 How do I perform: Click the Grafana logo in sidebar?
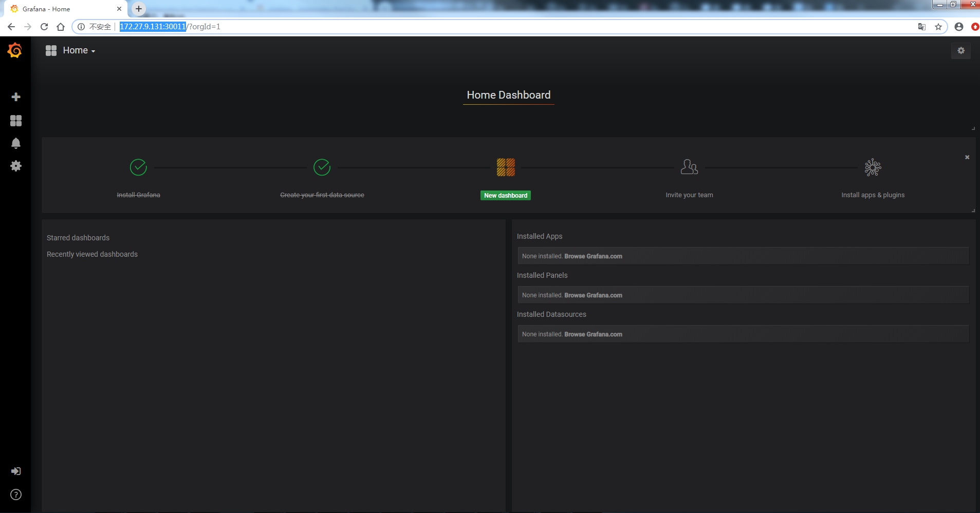pos(15,50)
